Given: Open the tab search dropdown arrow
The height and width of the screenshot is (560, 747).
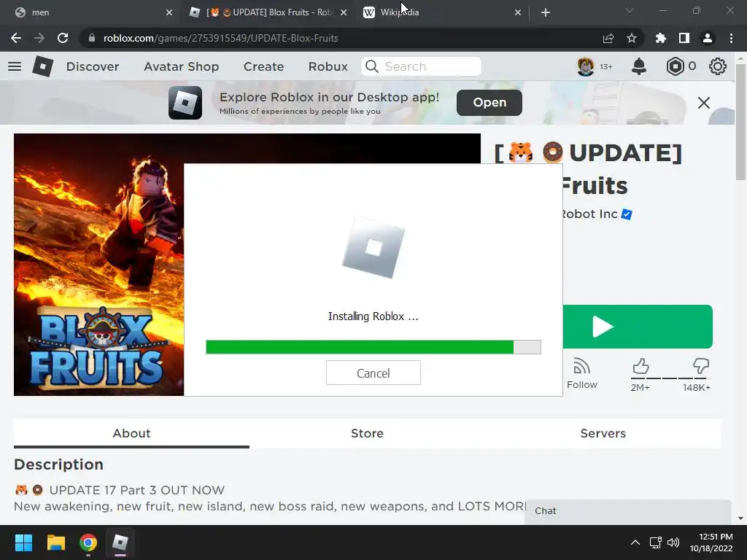Looking at the screenshot, I should coord(630,10).
